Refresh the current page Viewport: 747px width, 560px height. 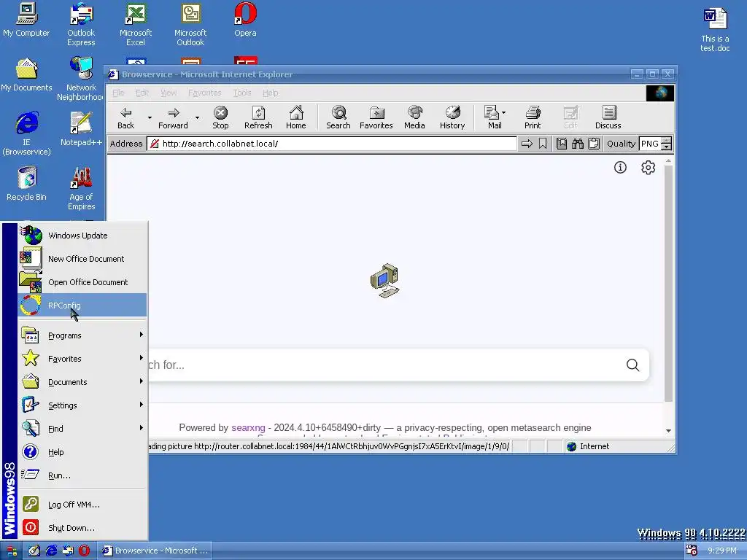(x=258, y=117)
